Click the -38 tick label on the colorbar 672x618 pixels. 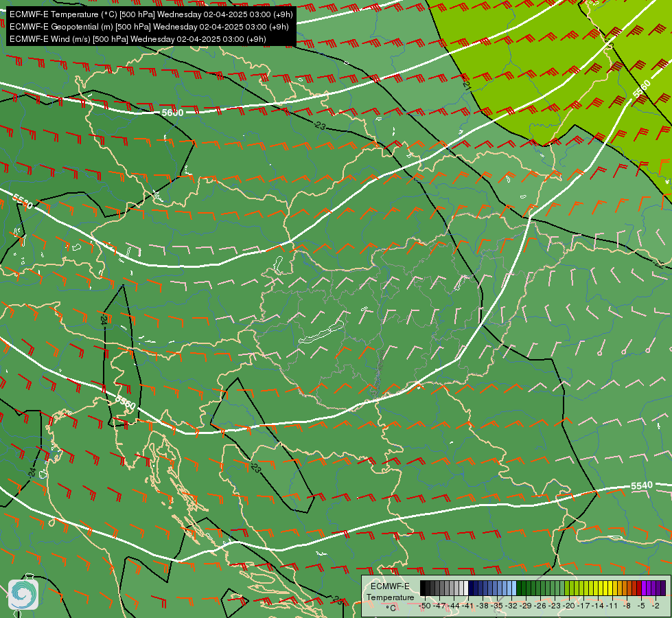click(x=483, y=606)
